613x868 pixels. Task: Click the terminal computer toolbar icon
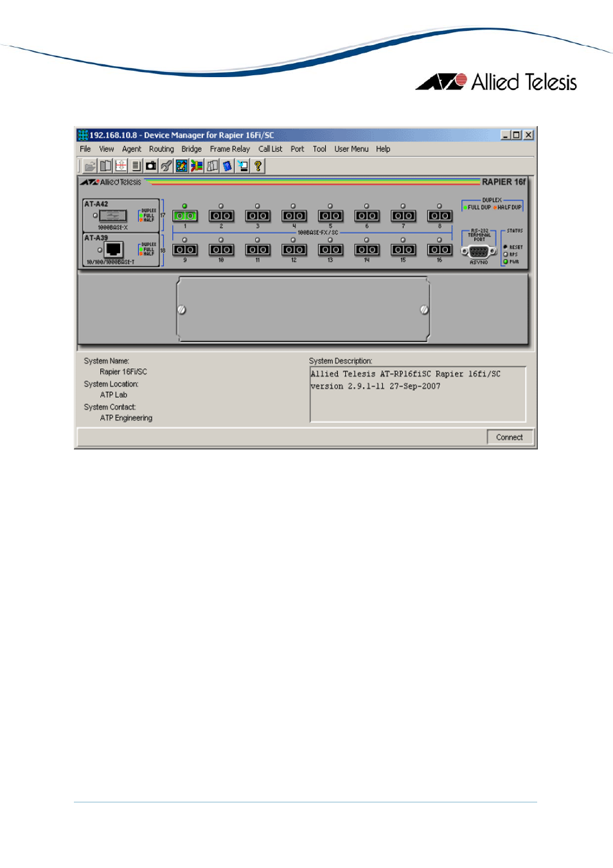243,166
